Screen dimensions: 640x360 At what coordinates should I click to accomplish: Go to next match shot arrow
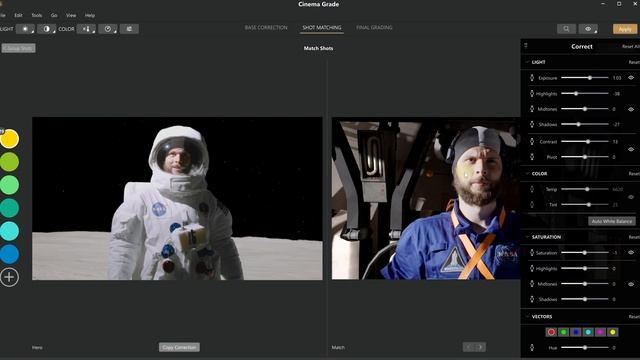pyautogui.click(x=480, y=347)
